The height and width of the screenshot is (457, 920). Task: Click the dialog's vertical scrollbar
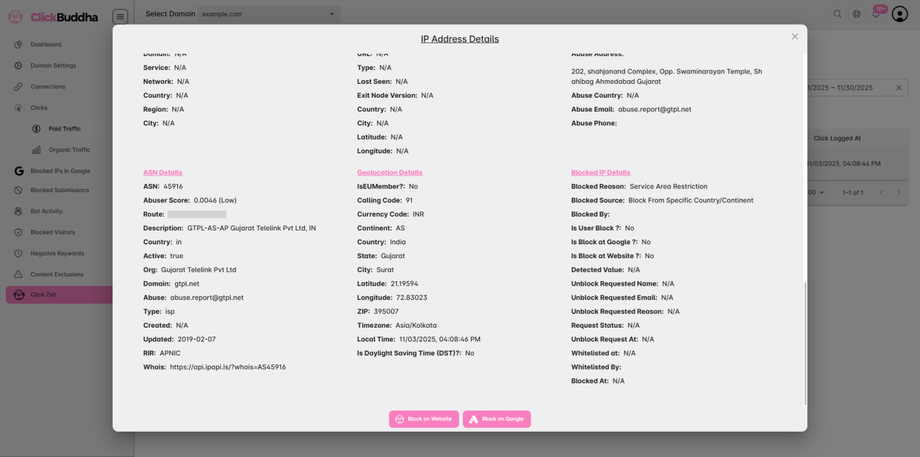[805, 343]
